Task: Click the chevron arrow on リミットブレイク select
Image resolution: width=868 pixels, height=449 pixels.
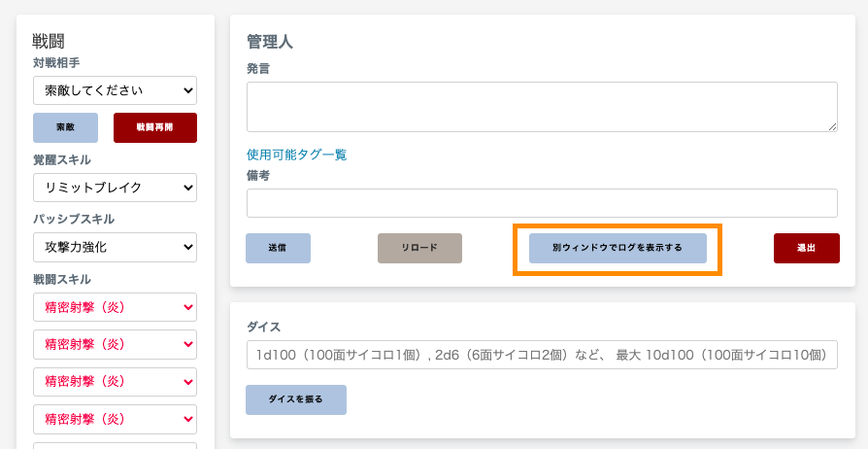Action: tap(188, 188)
